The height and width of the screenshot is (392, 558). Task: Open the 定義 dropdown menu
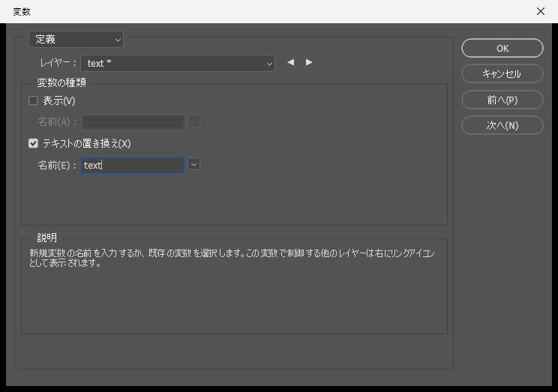76,39
